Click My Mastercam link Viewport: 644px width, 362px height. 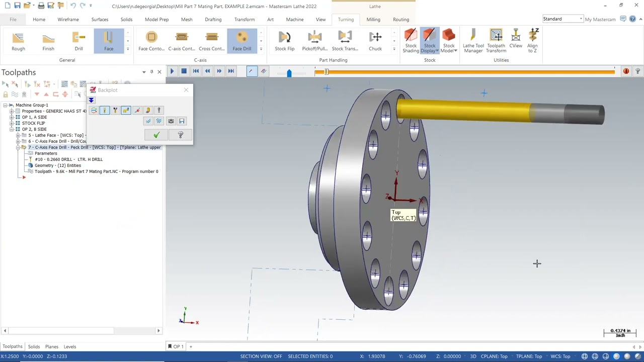pos(600,20)
